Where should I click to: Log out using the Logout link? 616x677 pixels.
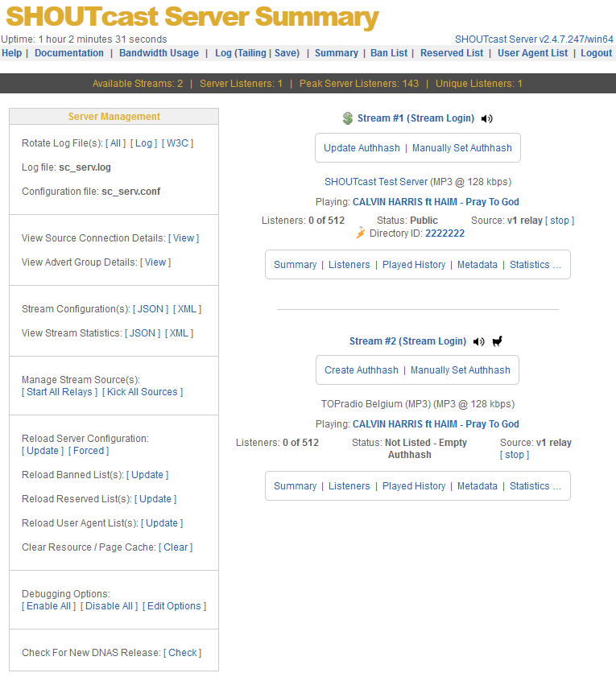(596, 53)
